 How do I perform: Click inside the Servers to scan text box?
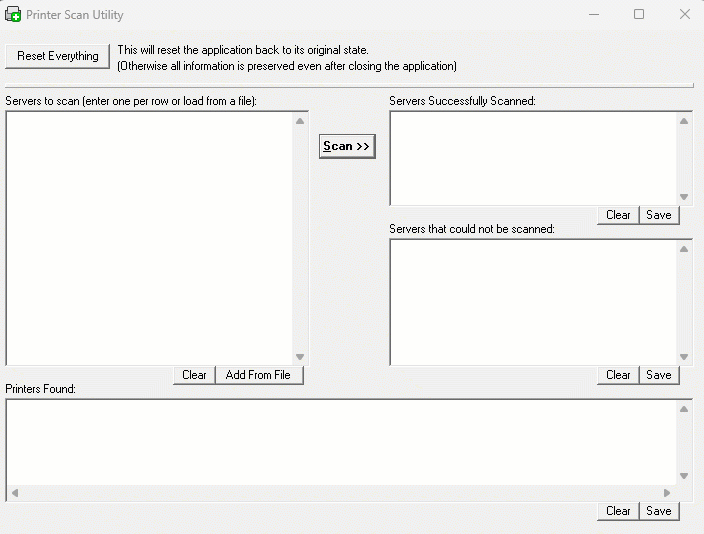150,238
